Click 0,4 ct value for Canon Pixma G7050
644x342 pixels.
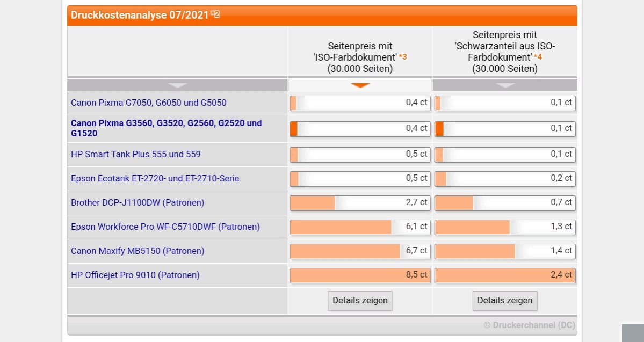(416, 103)
